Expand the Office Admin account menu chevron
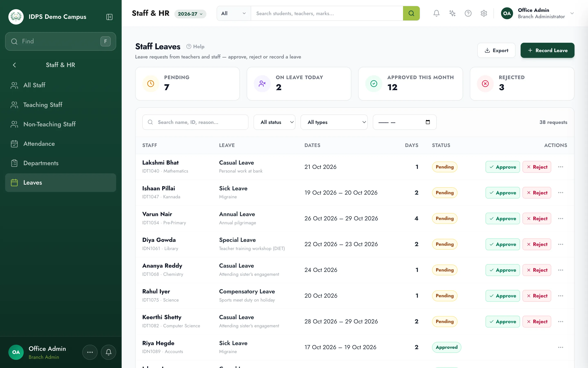Screen dimensions: 588x368 [x=572, y=13]
